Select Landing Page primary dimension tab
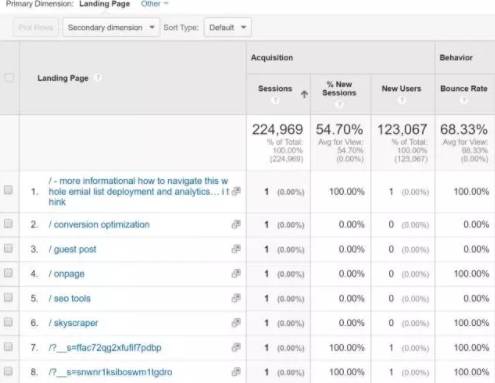 pyautogui.click(x=104, y=4)
